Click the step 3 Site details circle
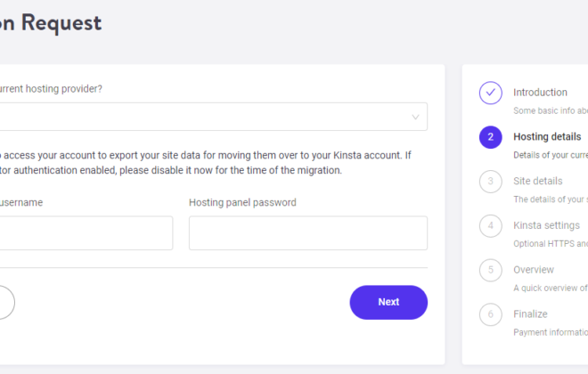 [x=491, y=182]
